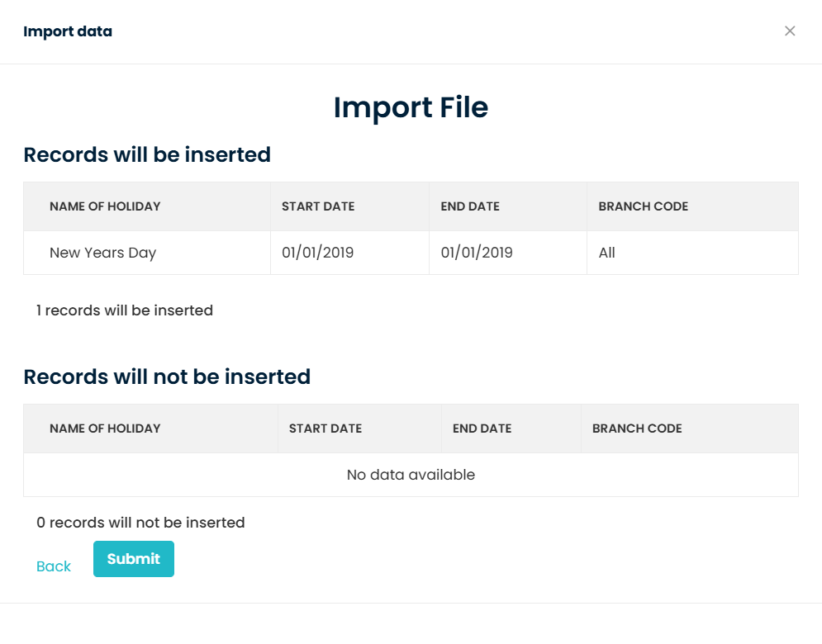Select the All branch code cell
This screenshot has height=644, width=822.
point(607,253)
